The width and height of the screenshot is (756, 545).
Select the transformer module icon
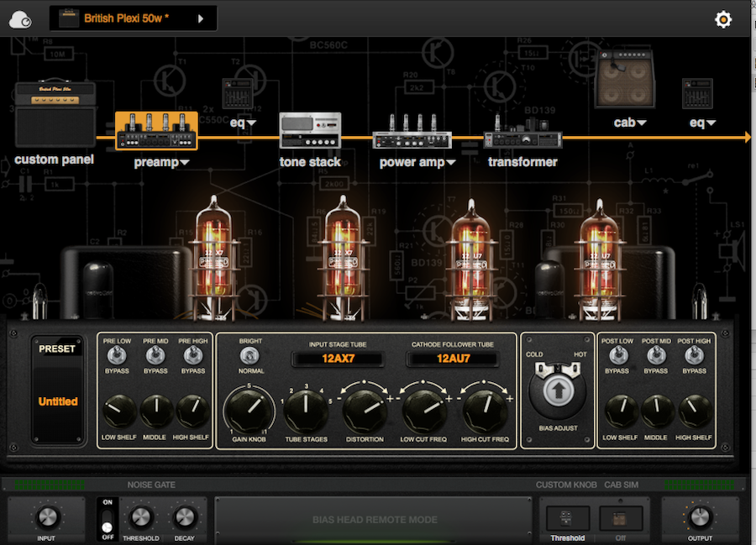pos(522,133)
